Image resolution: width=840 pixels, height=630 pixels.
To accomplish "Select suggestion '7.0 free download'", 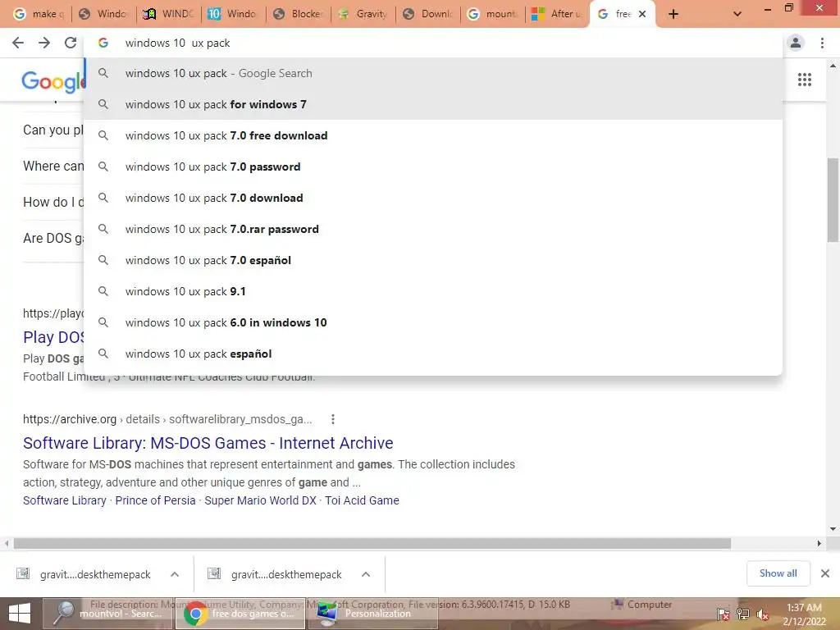I will pyautogui.click(x=433, y=135).
